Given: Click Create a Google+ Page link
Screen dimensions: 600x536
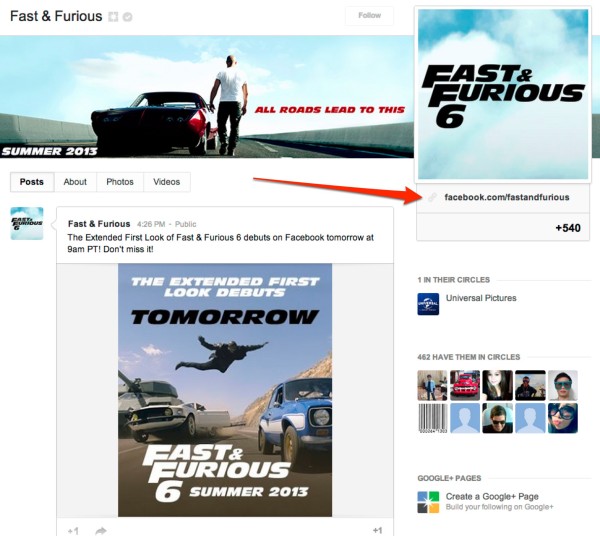Looking at the screenshot, I should 492,497.
